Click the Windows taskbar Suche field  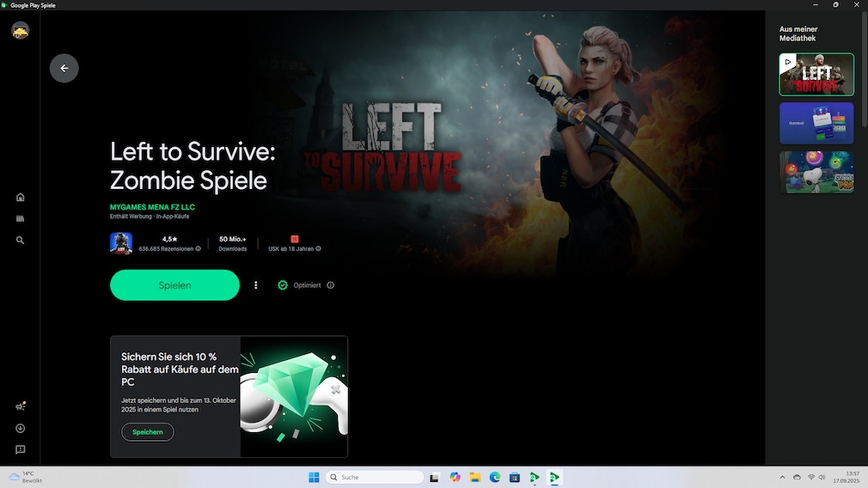click(x=375, y=477)
